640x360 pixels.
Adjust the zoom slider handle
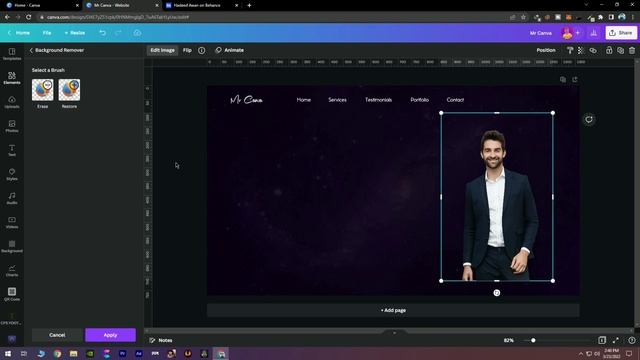click(533, 340)
